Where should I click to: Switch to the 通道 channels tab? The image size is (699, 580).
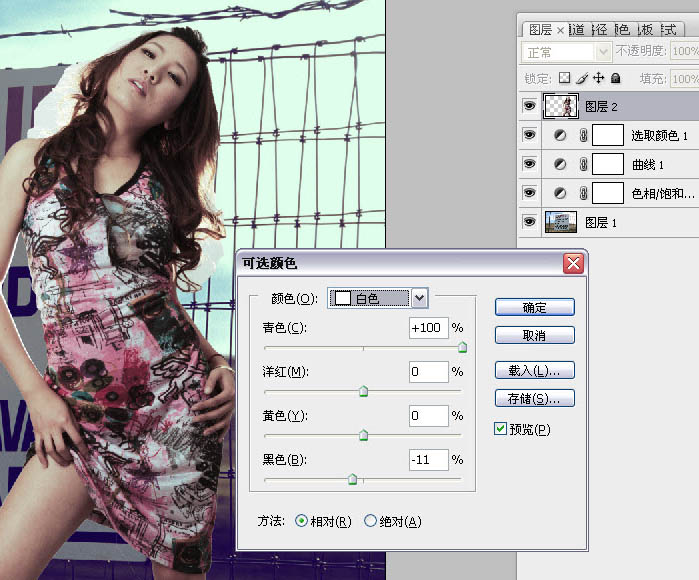(579, 30)
